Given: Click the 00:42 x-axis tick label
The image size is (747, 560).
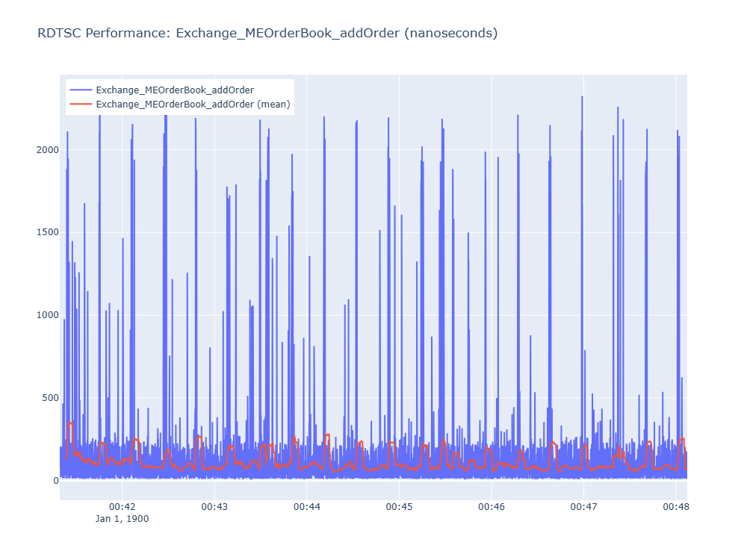Looking at the screenshot, I should [x=122, y=507].
